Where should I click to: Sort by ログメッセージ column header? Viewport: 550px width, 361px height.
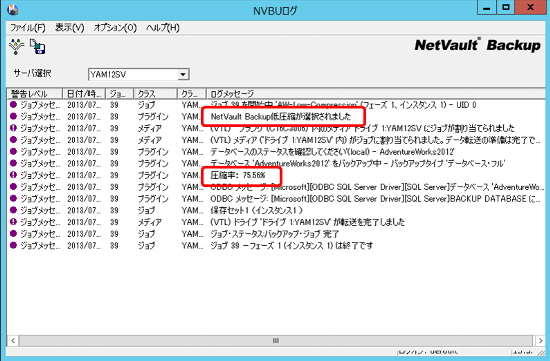click(375, 94)
